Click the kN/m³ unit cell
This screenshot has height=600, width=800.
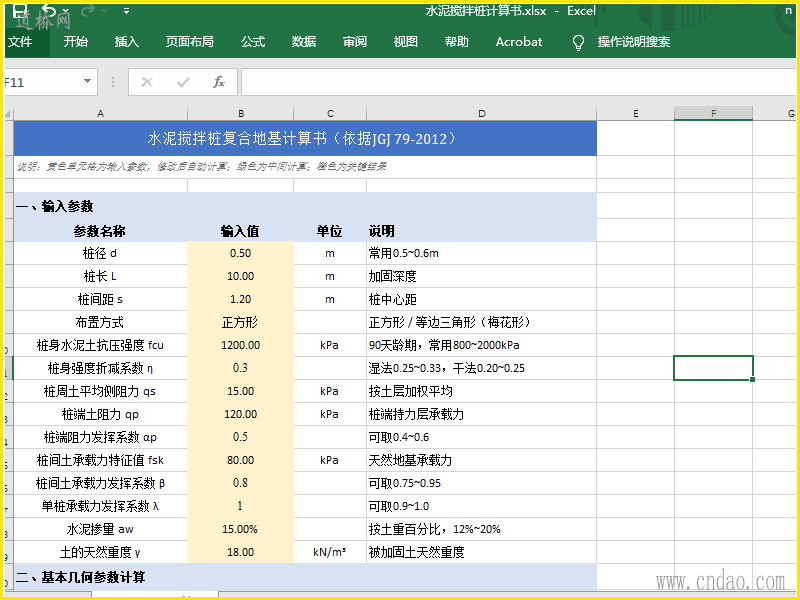click(x=330, y=552)
